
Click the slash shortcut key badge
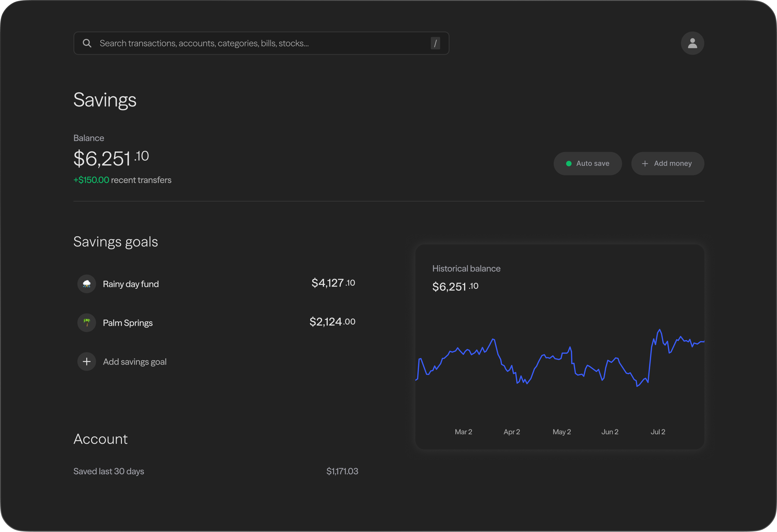click(x=435, y=43)
